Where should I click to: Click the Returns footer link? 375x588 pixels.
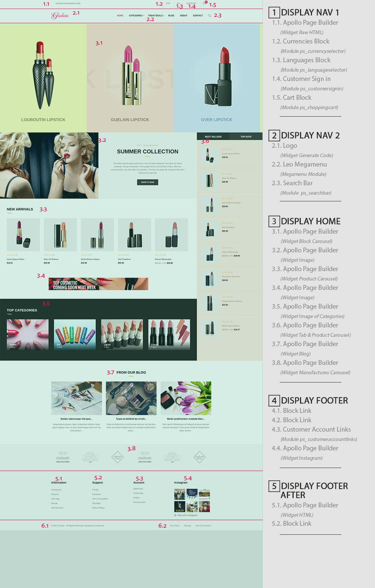tap(55, 494)
